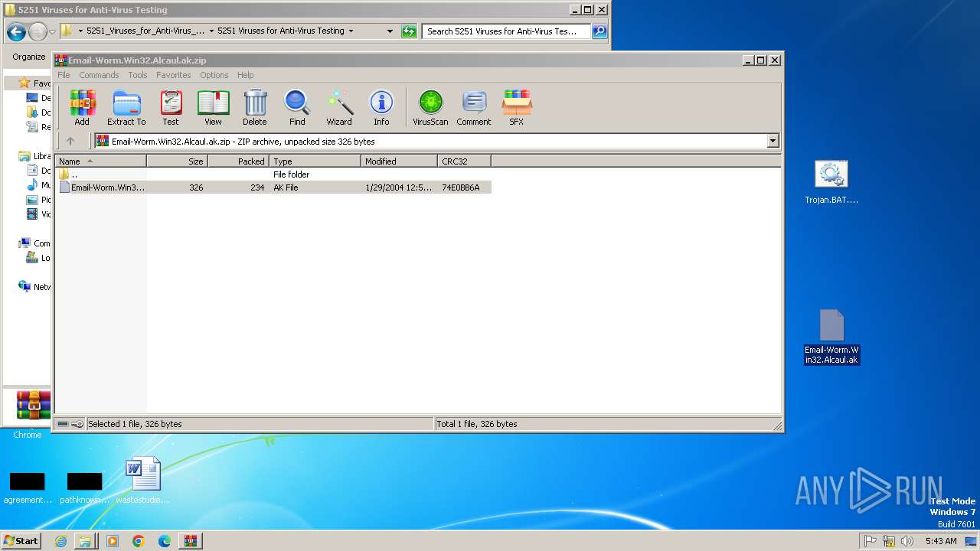This screenshot has width=980, height=551.
Task: Click the Action Center flag icon
Action: (x=871, y=541)
